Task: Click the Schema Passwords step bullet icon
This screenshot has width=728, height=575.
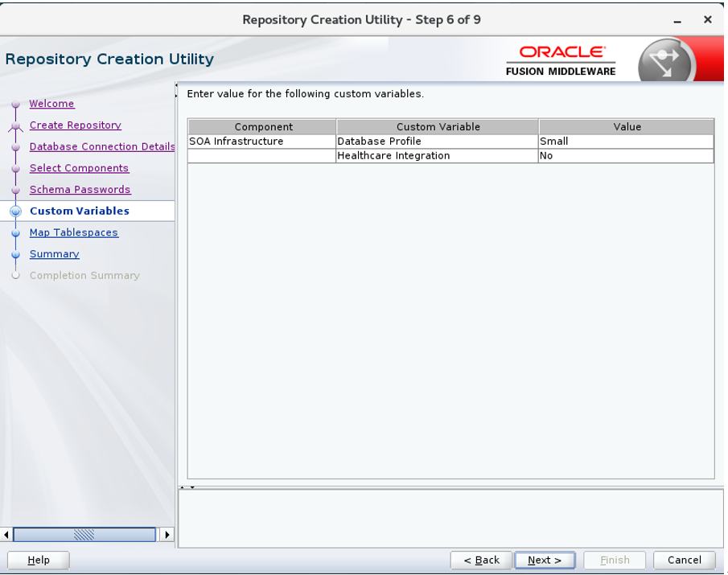Action: point(16,190)
